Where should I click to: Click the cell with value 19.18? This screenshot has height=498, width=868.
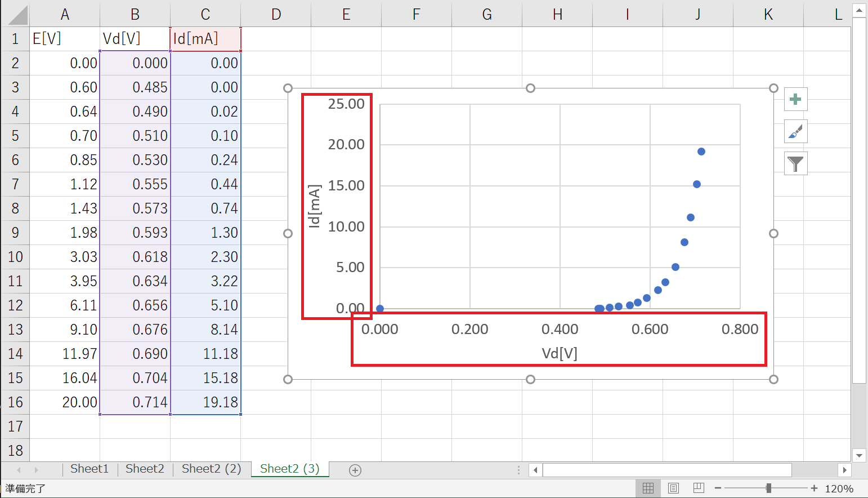tap(205, 402)
